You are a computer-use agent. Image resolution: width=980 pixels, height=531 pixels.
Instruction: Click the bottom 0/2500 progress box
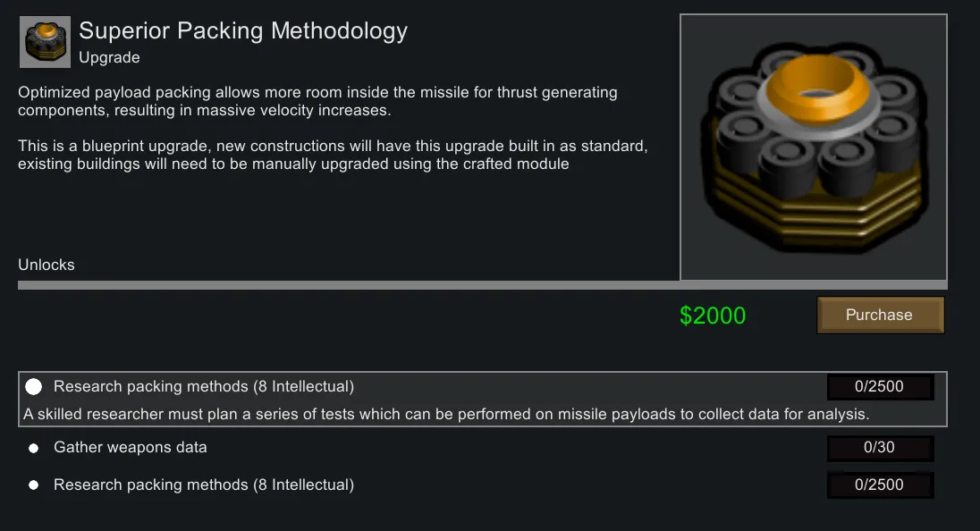point(880,485)
